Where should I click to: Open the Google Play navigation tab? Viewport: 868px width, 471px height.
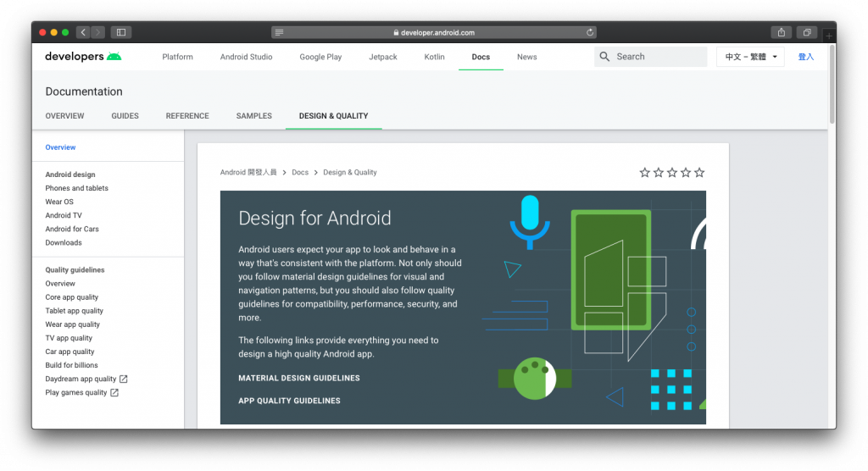tap(320, 57)
